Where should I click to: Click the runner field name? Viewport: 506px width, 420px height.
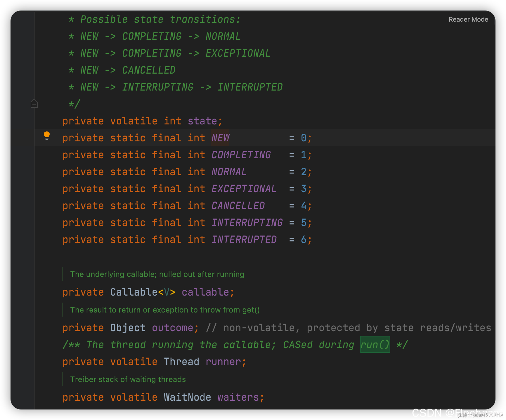pyautogui.click(x=223, y=362)
